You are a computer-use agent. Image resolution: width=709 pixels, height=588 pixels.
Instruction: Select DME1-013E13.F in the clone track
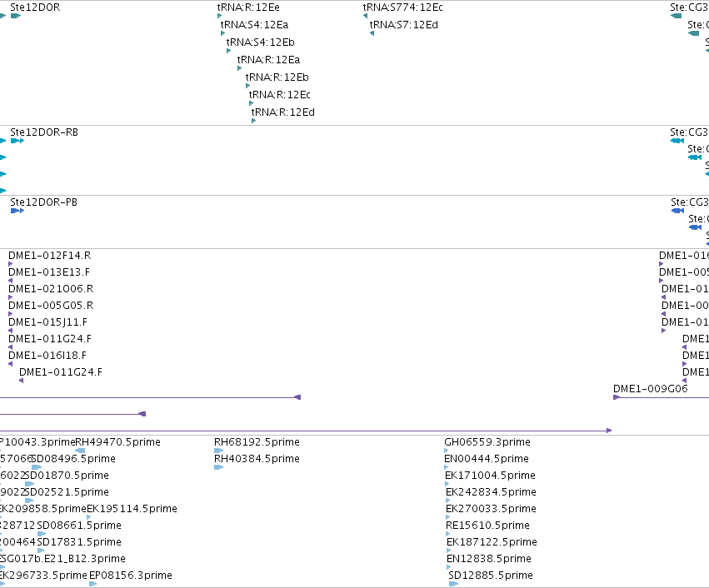(x=49, y=272)
